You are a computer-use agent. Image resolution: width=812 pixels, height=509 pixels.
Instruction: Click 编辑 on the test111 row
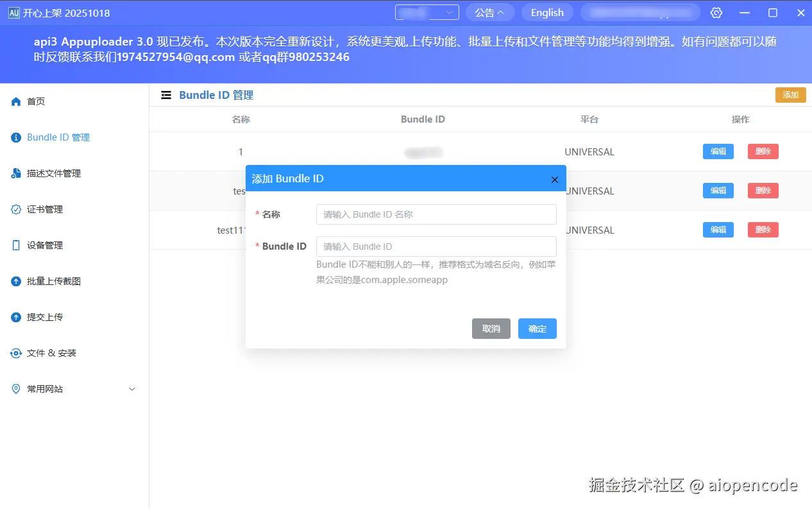point(718,229)
